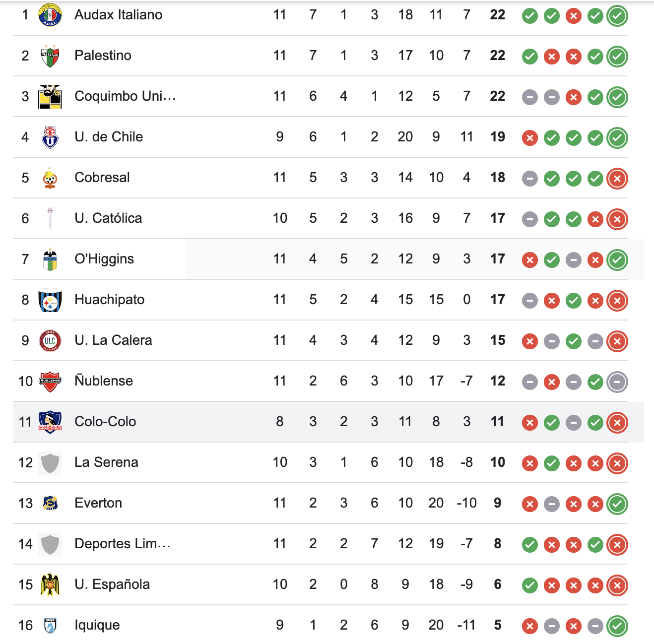This screenshot has width=654, height=644.
Task: Open the Iquique club crest
Action: tap(49, 625)
